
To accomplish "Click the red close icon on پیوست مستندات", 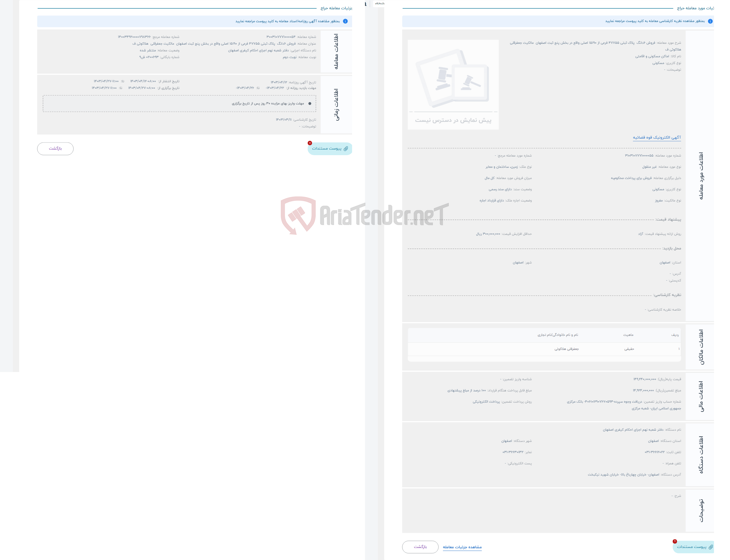I will (309, 143).
